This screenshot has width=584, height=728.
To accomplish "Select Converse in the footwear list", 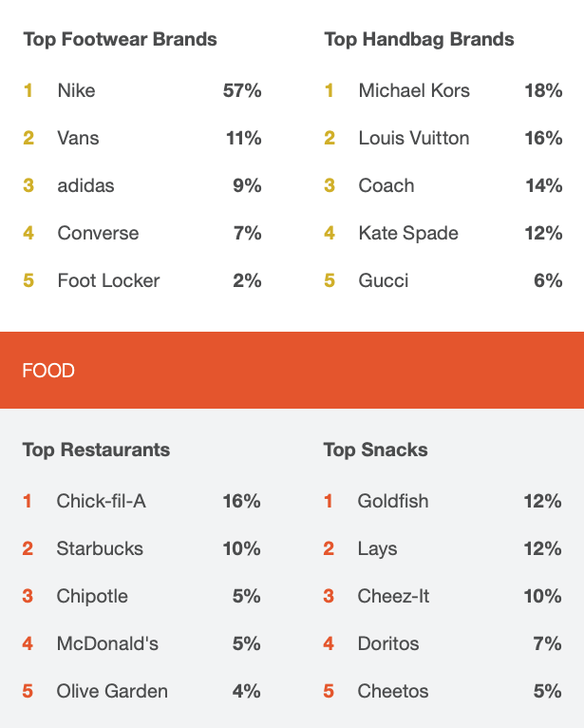I will click(98, 234).
